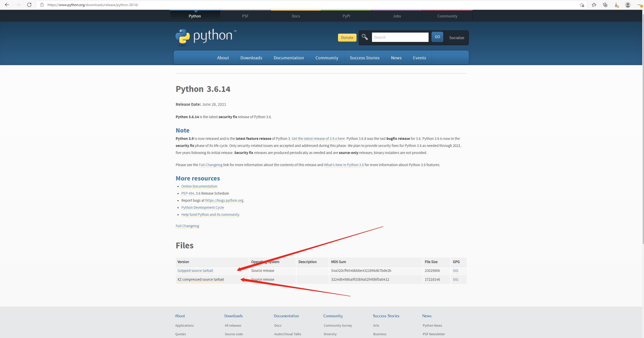Click the browser back arrow
The height and width of the screenshot is (338, 644).
coord(7,5)
